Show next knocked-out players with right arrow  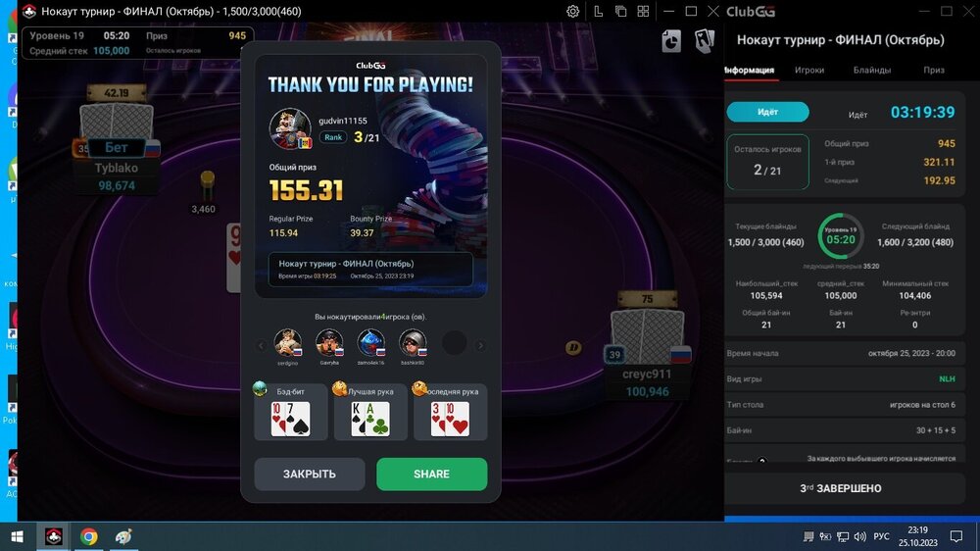[480, 345]
